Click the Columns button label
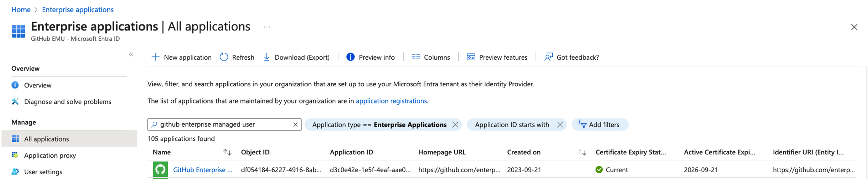Screen dimensions: 868x189 click(437, 57)
